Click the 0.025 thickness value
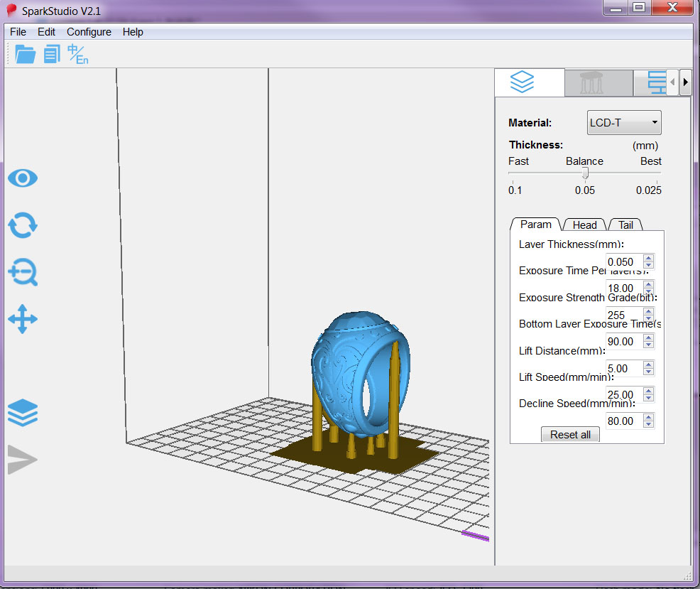The height and width of the screenshot is (589, 700). point(649,190)
